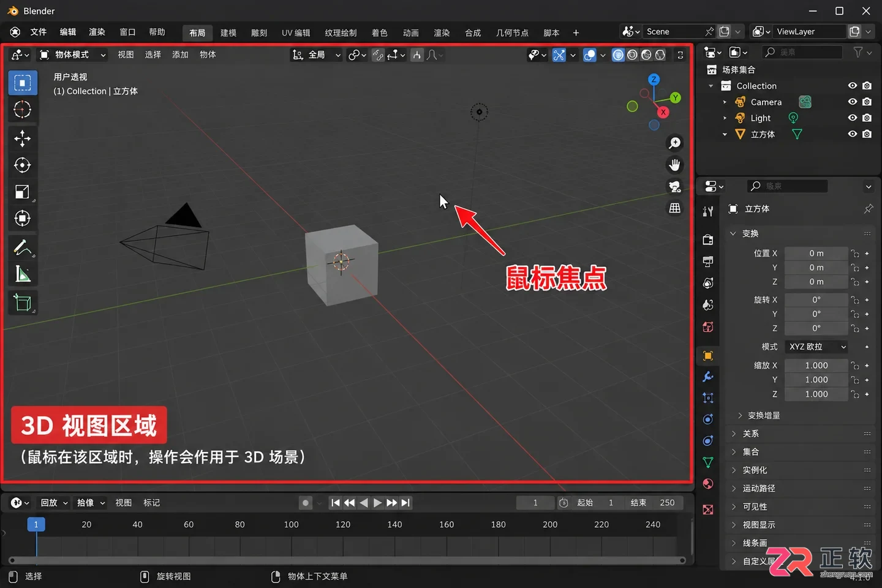Switch to the 动画 workspace tab

click(x=411, y=32)
